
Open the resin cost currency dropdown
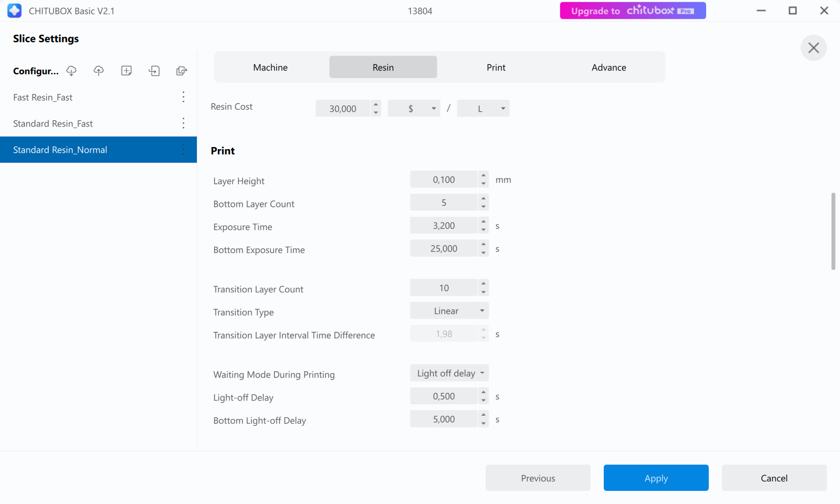coord(414,109)
